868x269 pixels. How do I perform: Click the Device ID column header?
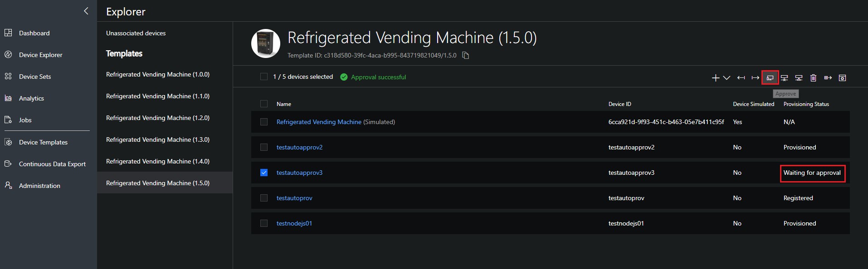click(x=619, y=104)
